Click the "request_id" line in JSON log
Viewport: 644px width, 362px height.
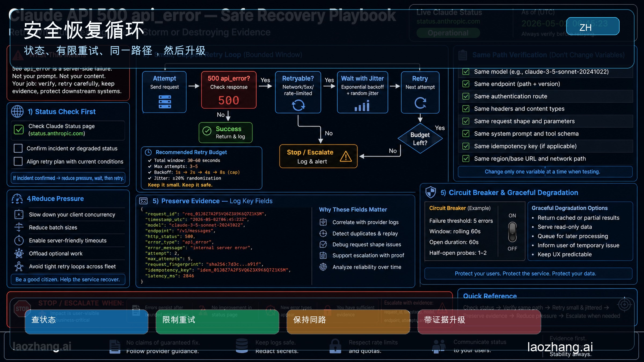click(206, 214)
